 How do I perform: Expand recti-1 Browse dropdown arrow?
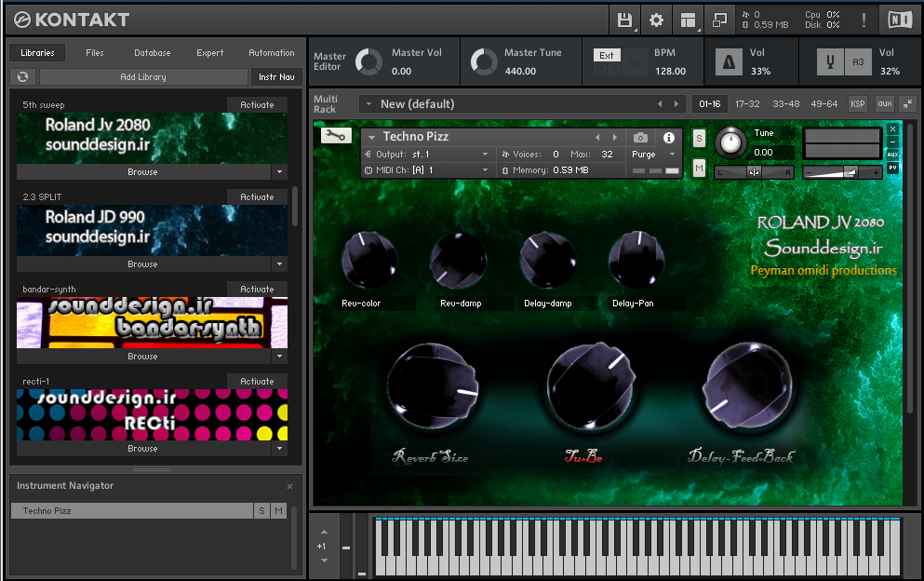point(279,448)
